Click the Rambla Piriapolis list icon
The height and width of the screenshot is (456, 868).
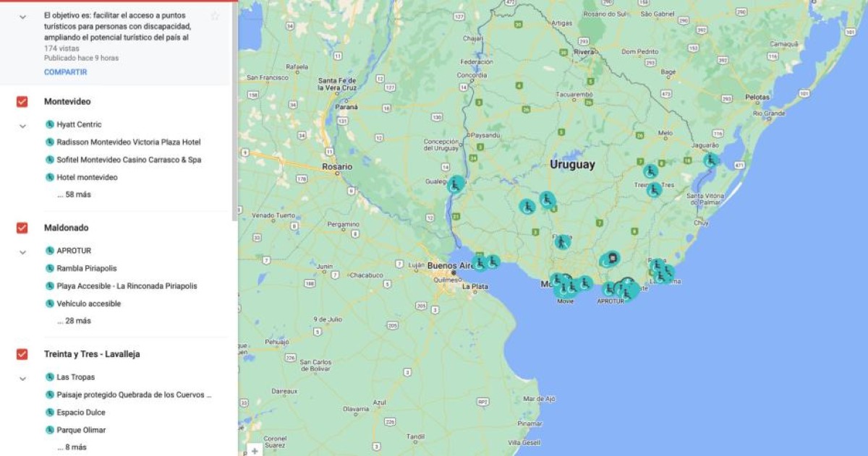coord(49,268)
